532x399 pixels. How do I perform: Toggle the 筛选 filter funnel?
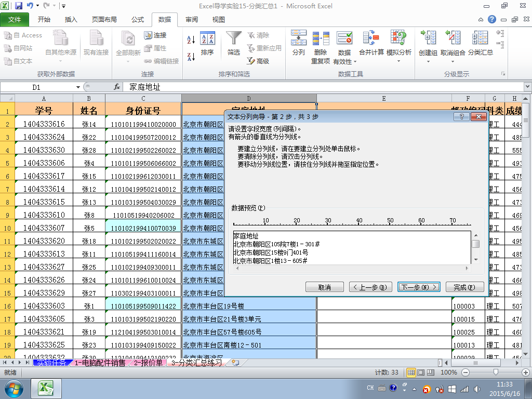click(x=234, y=44)
